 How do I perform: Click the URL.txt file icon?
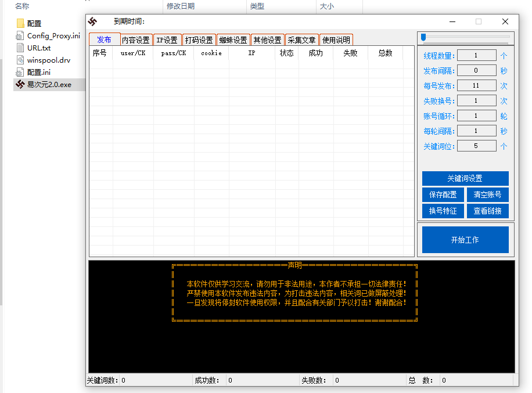click(20, 48)
